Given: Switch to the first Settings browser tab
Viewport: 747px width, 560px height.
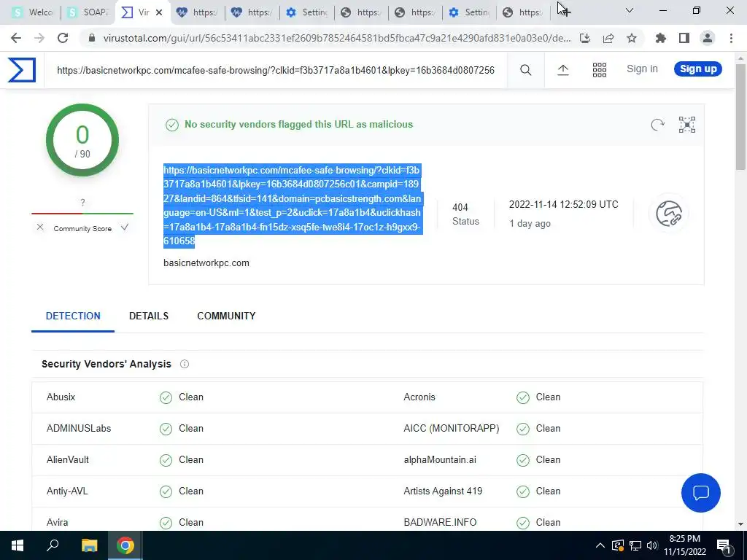Looking at the screenshot, I should [307, 12].
